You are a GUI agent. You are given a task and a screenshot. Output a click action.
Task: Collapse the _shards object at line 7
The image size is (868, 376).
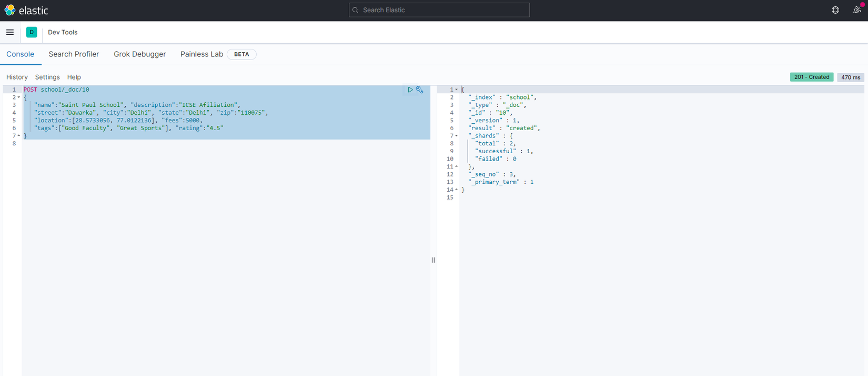pyautogui.click(x=456, y=136)
